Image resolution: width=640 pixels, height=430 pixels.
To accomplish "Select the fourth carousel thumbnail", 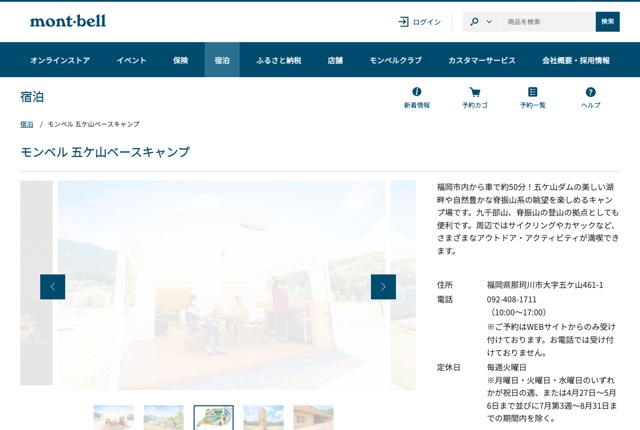I will click(263, 417).
